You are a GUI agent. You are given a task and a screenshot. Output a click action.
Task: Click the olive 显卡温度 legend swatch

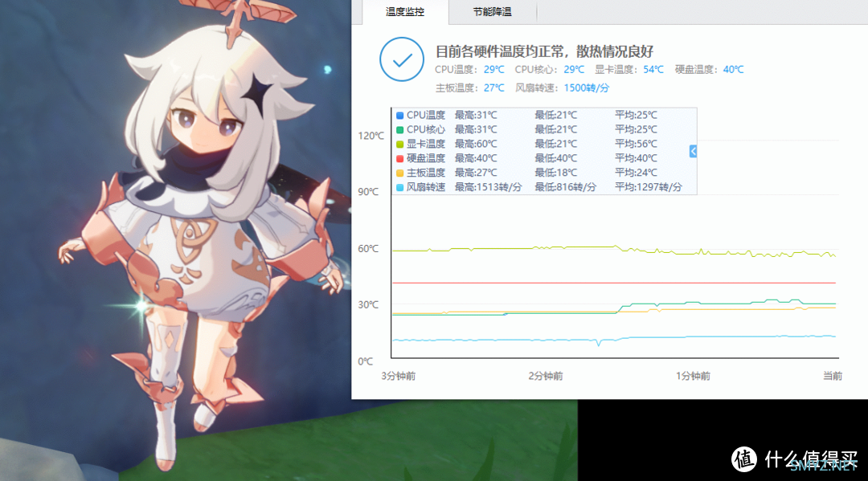click(400, 145)
